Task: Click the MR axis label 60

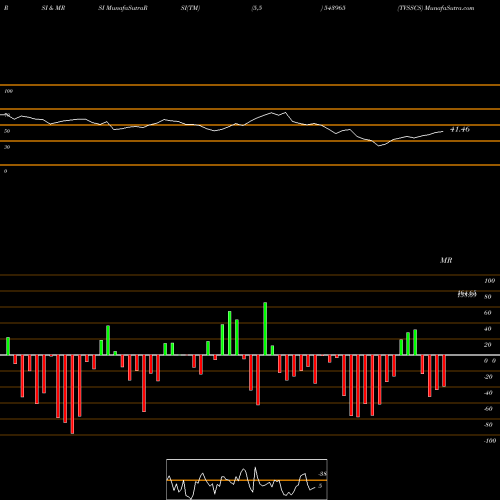Action: (x=487, y=313)
